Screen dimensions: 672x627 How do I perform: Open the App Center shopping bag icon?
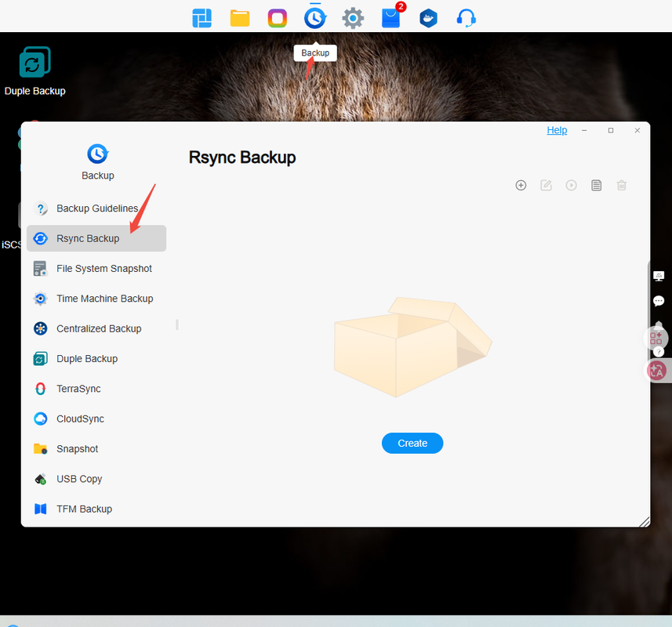[390, 18]
